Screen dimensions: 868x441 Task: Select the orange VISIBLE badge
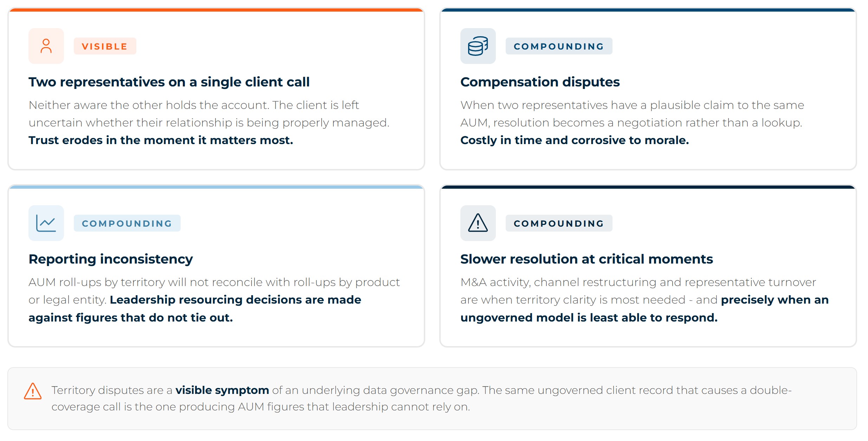pos(105,46)
